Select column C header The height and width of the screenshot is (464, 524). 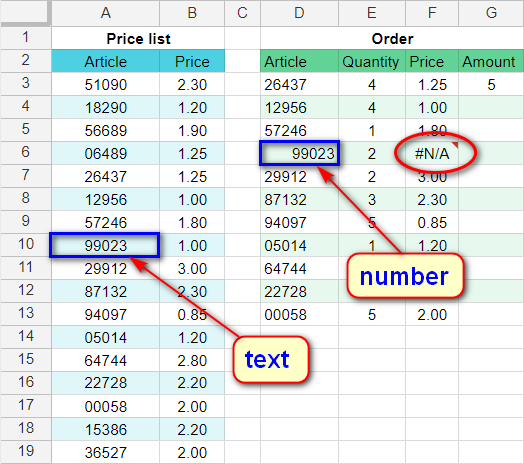click(243, 13)
